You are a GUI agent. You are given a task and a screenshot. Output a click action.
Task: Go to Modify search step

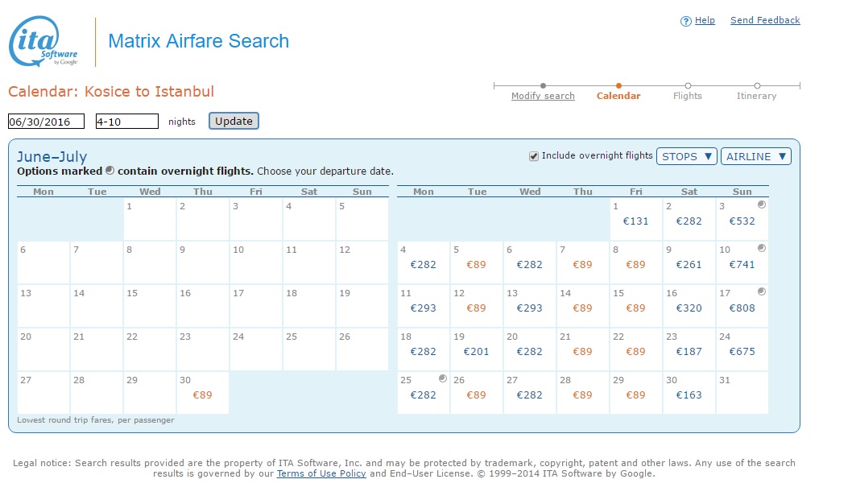click(x=543, y=96)
